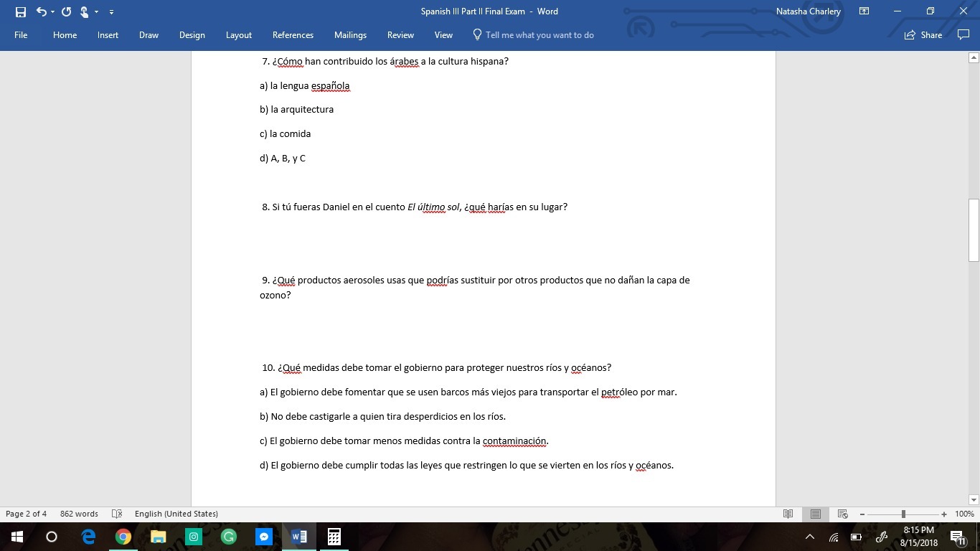Image resolution: width=980 pixels, height=551 pixels.
Task: Click the lightbulb Tell me icon
Action: click(477, 34)
